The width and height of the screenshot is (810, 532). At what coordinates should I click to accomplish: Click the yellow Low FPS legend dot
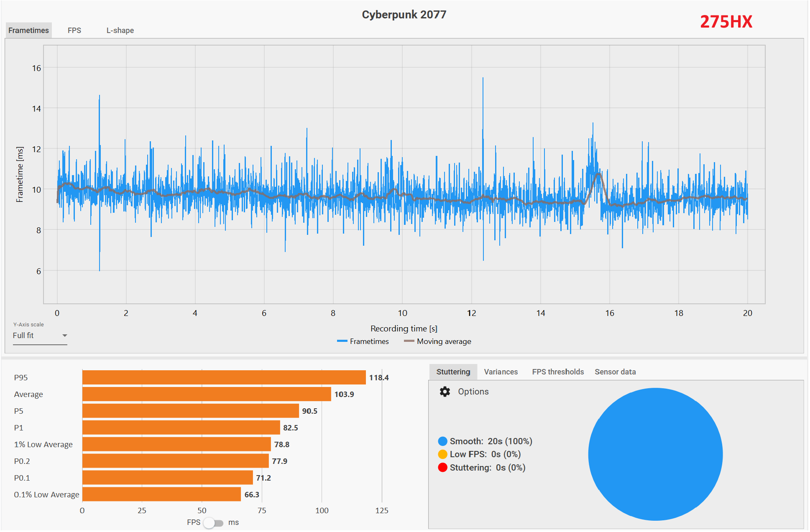[x=442, y=454]
